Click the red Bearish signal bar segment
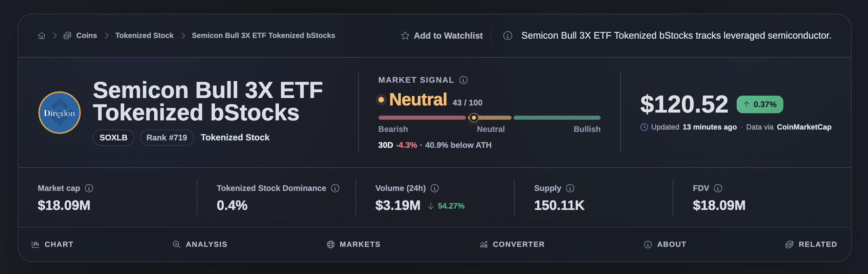This screenshot has height=274, width=868. click(x=422, y=118)
